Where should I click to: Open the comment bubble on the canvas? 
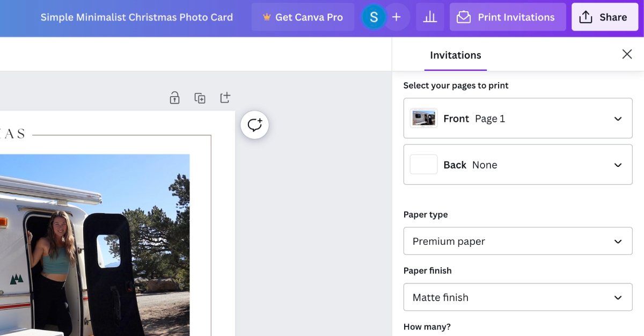(254, 125)
